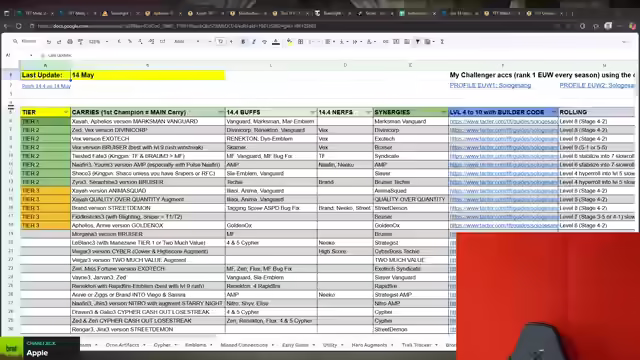Viewport: 640px width, 360px height.
Task: Open the fill color picker
Action: point(289,42)
